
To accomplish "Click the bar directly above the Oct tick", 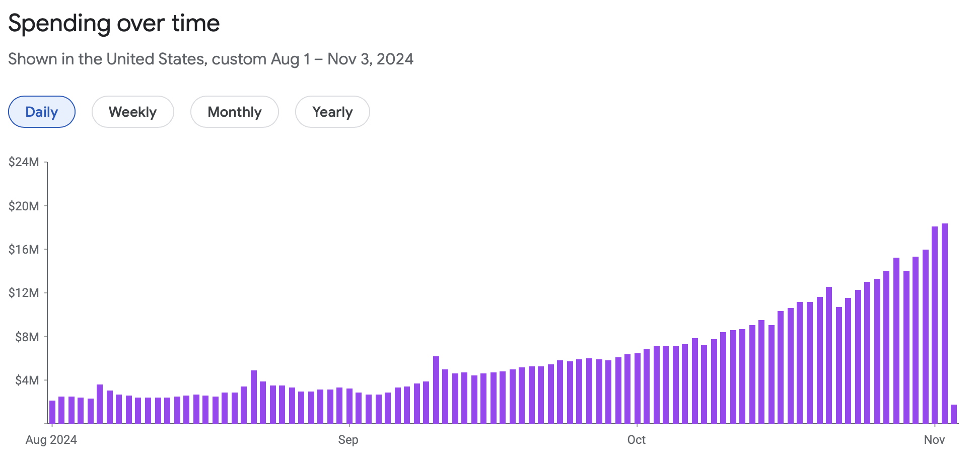I will point(638,388).
